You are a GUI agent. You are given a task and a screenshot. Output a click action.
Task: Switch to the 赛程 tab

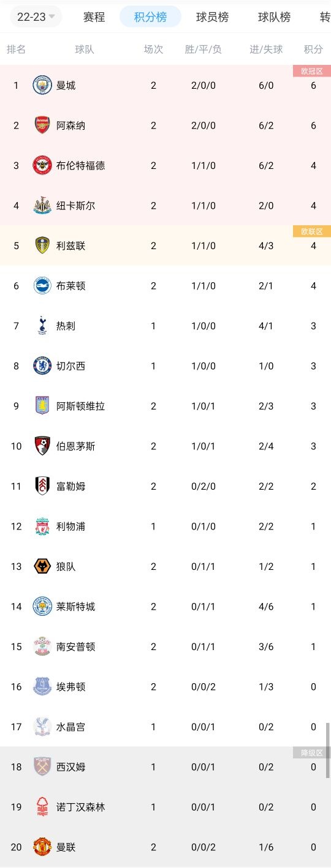click(x=94, y=17)
